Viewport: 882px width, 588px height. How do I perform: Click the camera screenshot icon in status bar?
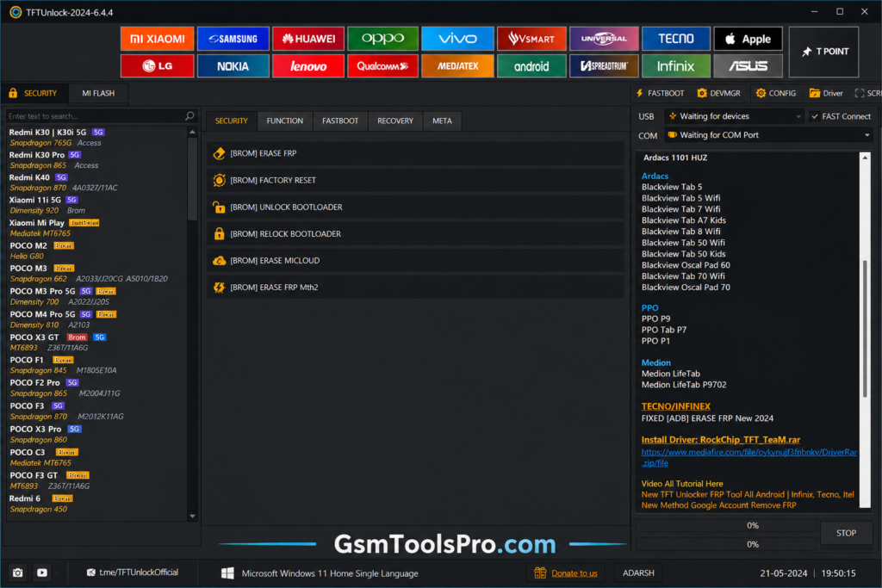click(18, 573)
